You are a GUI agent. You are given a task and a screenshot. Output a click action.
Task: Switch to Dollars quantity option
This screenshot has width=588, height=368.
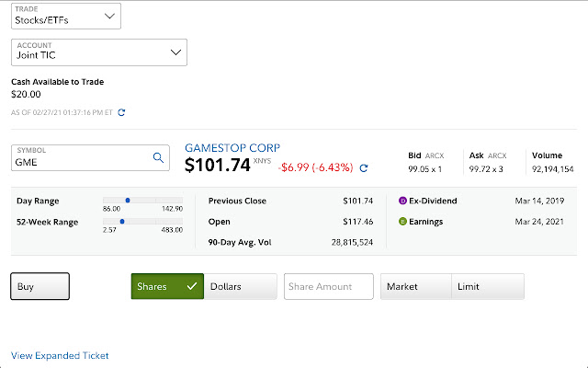241,286
